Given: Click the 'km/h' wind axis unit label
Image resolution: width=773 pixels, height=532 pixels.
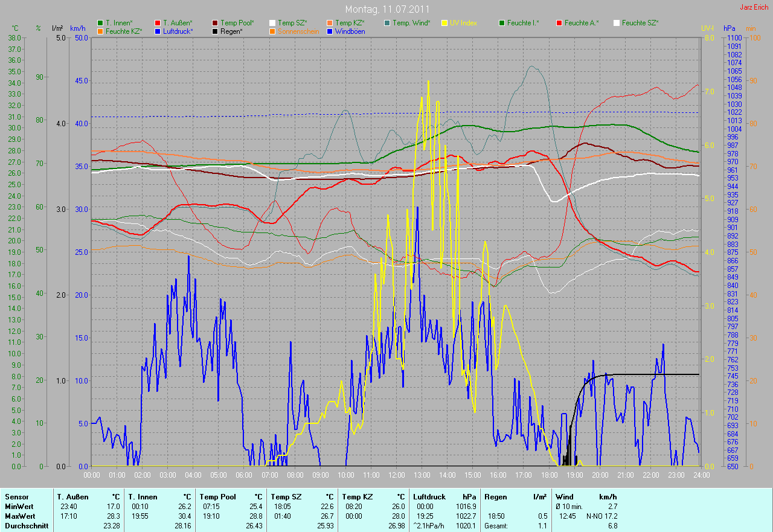Looking at the screenshot, I should pyautogui.click(x=78, y=28).
